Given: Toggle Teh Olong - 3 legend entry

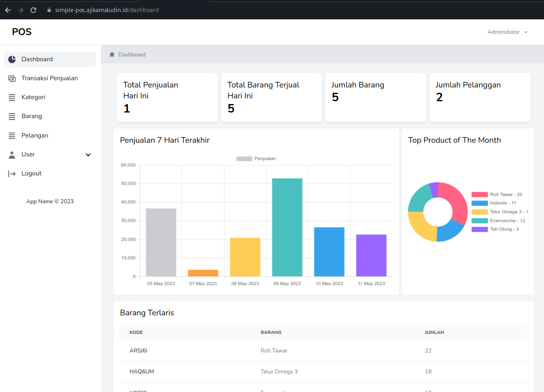Looking at the screenshot, I should pyautogui.click(x=495, y=229).
